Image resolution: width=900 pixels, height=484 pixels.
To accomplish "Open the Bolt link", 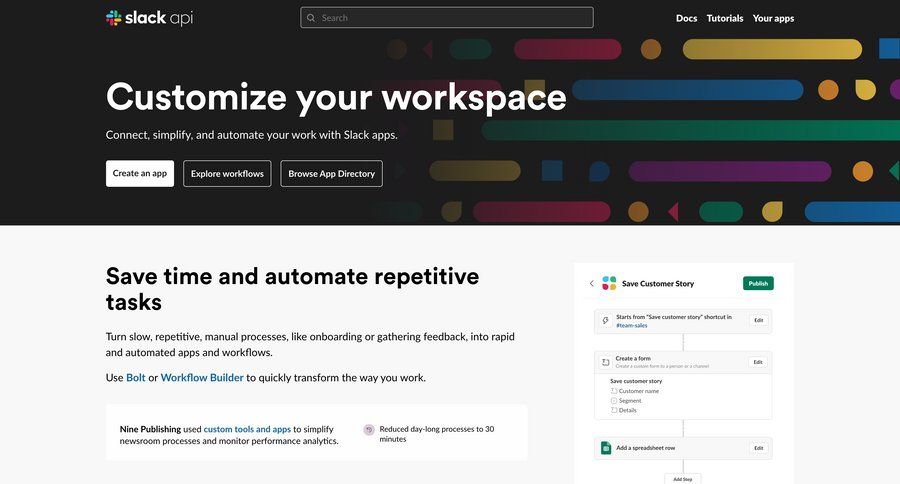I will [135, 378].
